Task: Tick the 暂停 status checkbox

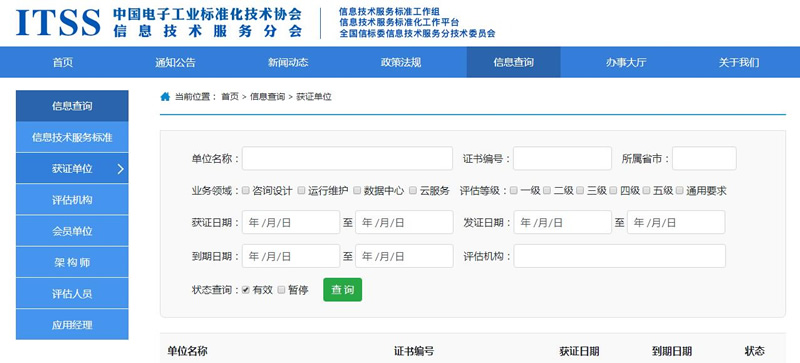Action: point(281,290)
